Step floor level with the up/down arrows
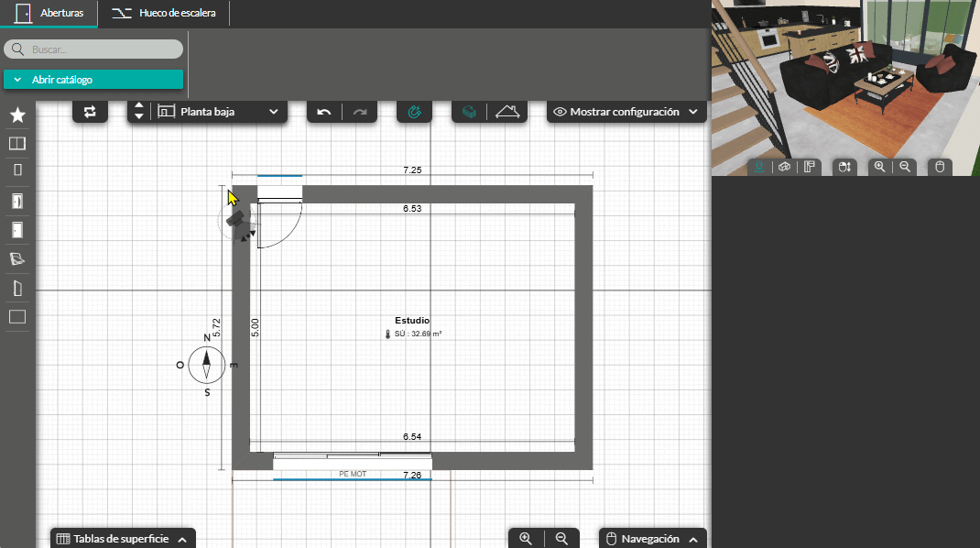 pyautogui.click(x=138, y=112)
